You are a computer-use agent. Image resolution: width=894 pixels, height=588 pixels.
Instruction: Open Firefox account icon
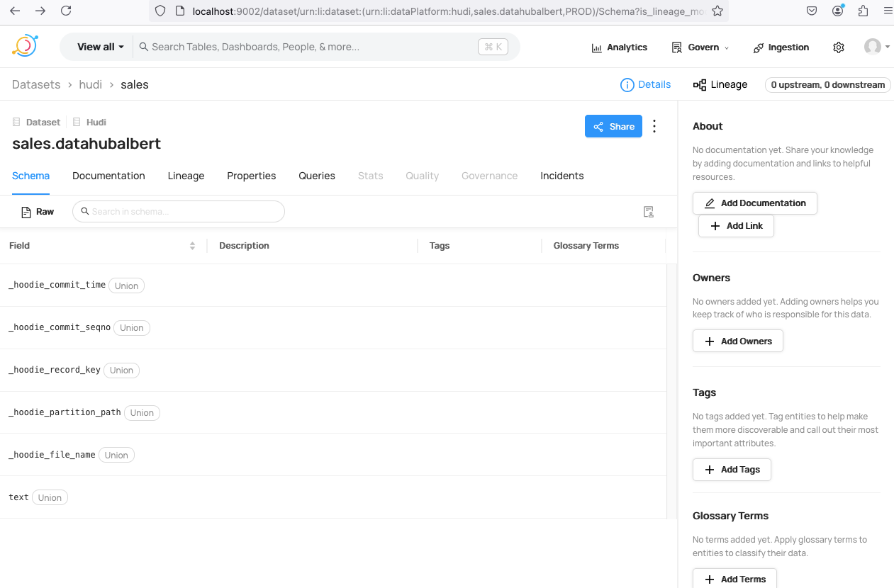pos(838,11)
